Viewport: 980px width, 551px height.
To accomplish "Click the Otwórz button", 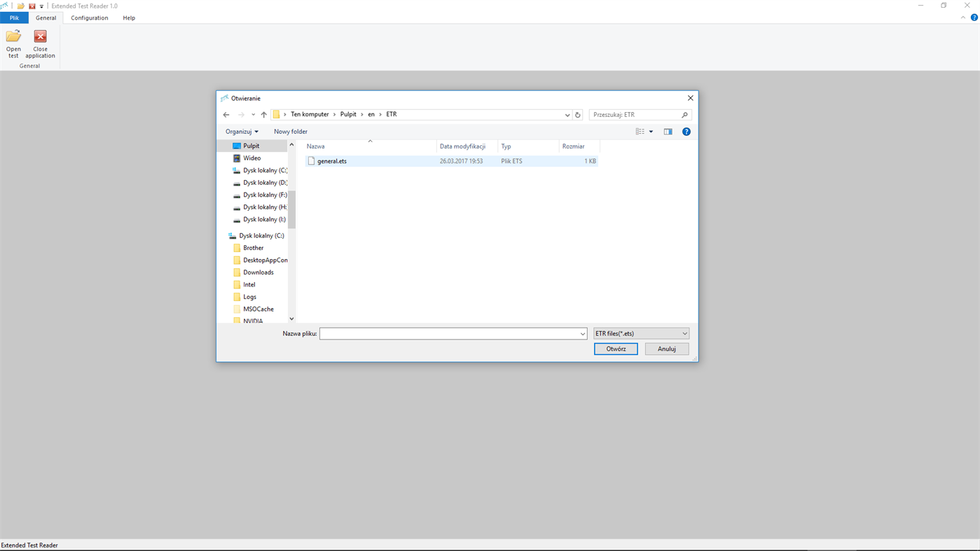I will pos(615,349).
